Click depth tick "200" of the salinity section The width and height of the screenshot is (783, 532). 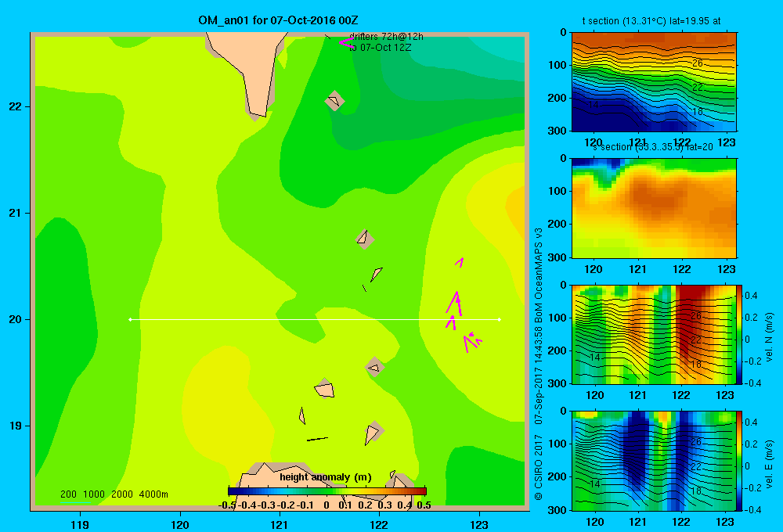[558, 224]
